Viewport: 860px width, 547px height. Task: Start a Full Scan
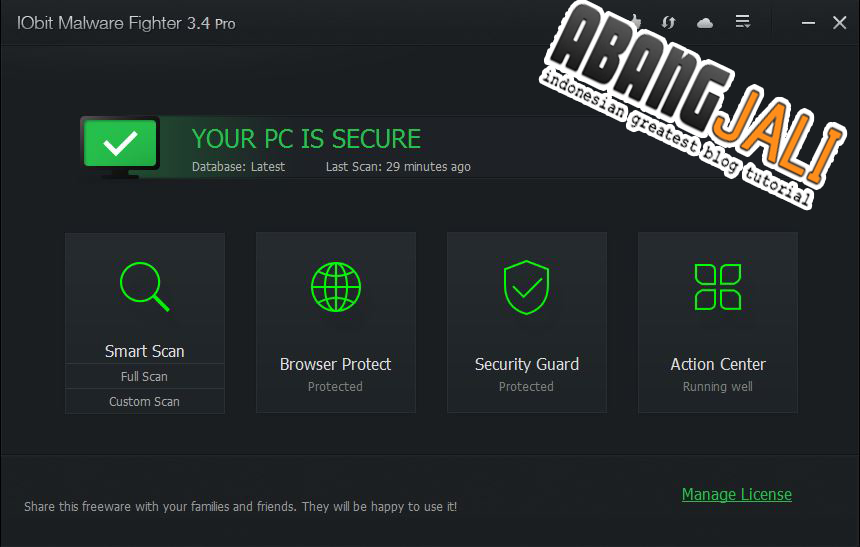(x=144, y=377)
